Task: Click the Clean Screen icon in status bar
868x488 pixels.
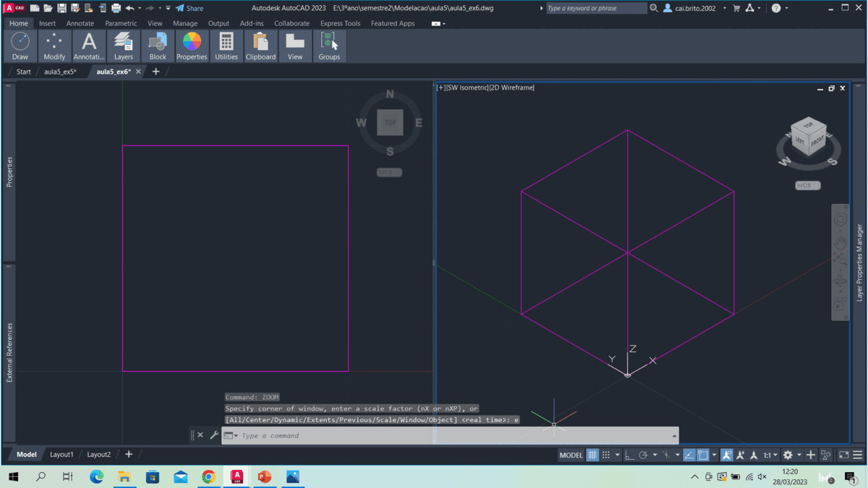Action: click(843, 455)
